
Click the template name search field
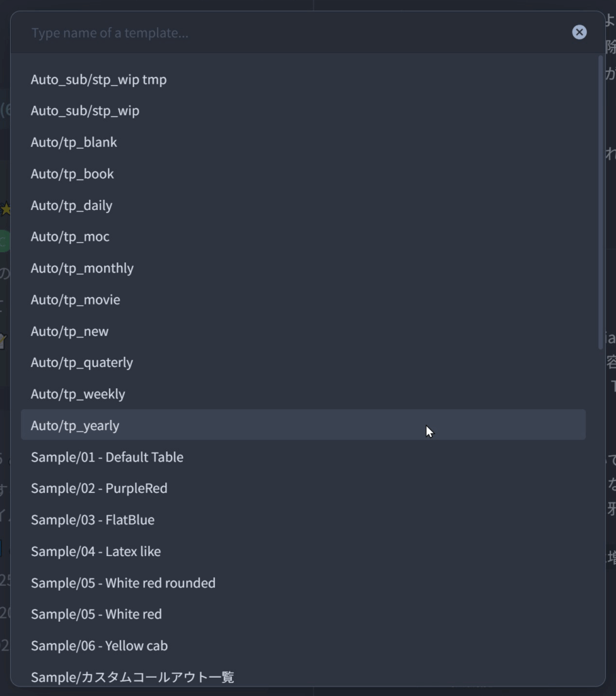[292, 33]
